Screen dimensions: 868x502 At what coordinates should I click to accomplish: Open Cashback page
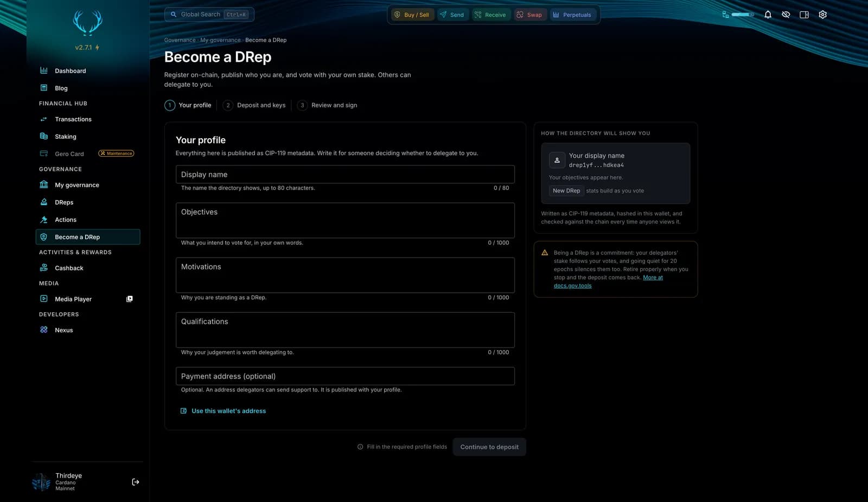[x=88, y=268]
